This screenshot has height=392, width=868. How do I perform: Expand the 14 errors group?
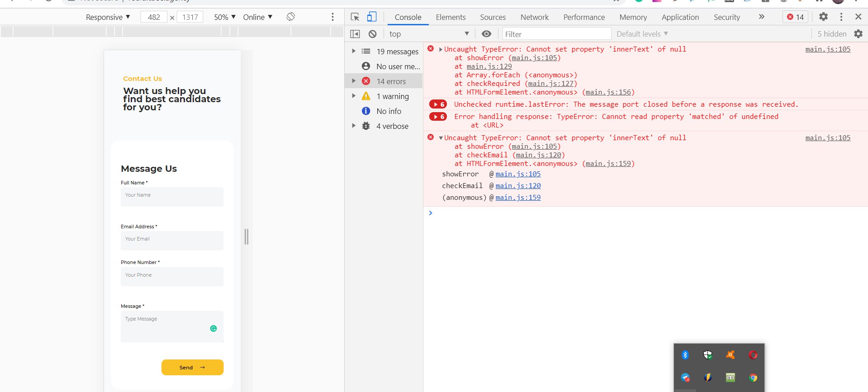(x=354, y=81)
